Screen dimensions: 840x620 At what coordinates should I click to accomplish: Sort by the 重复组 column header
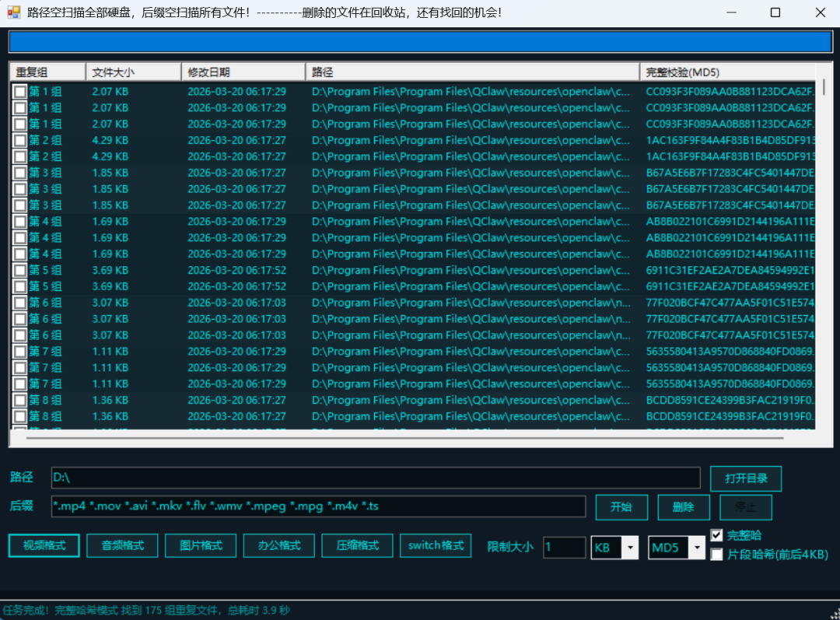47,72
